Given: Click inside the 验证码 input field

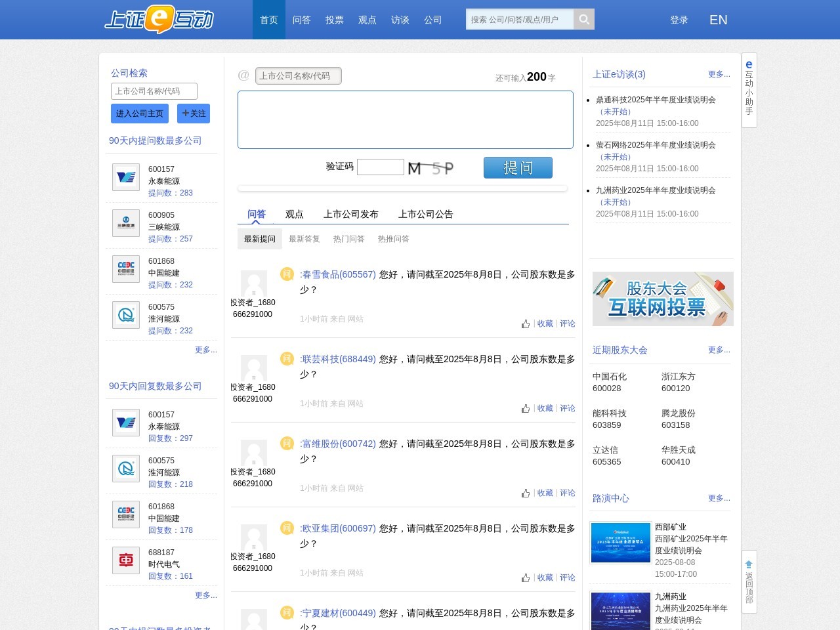Looking at the screenshot, I should pyautogui.click(x=381, y=167).
